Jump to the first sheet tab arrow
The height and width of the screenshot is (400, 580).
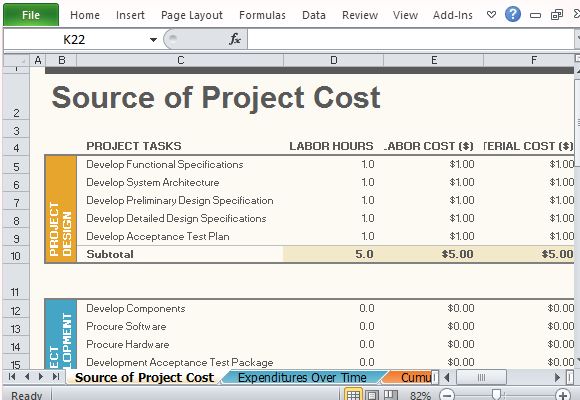(12, 377)
